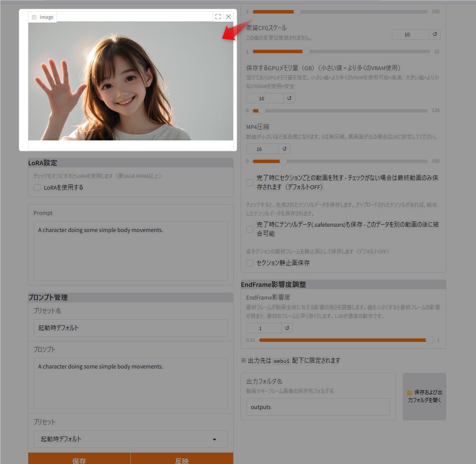This screenshot has width=476, height=464.
Task: Remove the uploaded image with X icon
Action: 228,17
